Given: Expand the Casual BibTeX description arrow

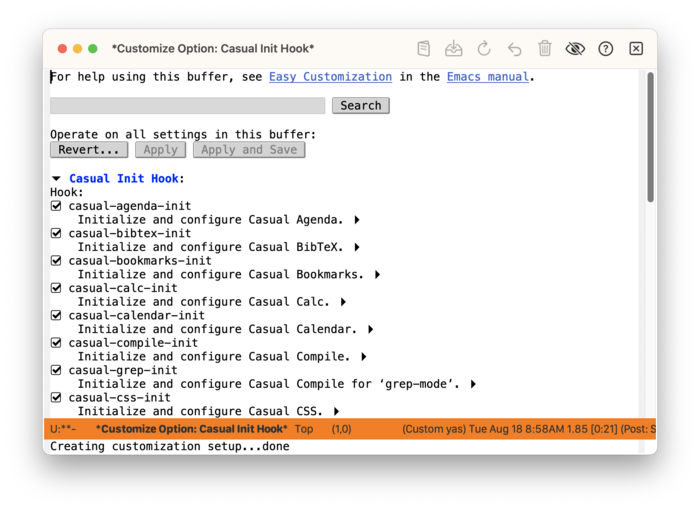Looking at the screenshot, I should (x=357, y=247).
